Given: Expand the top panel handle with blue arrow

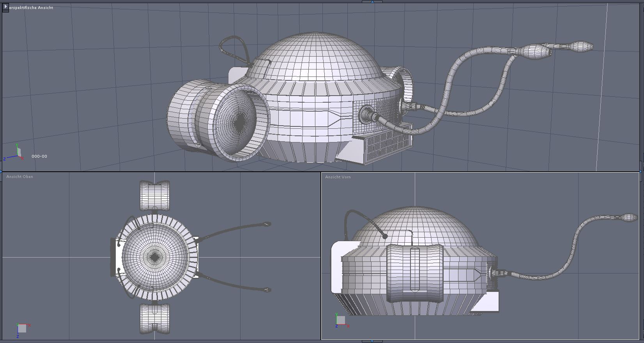Looking at the screenshot, I should pyautogui.click(x=372, y=2).
